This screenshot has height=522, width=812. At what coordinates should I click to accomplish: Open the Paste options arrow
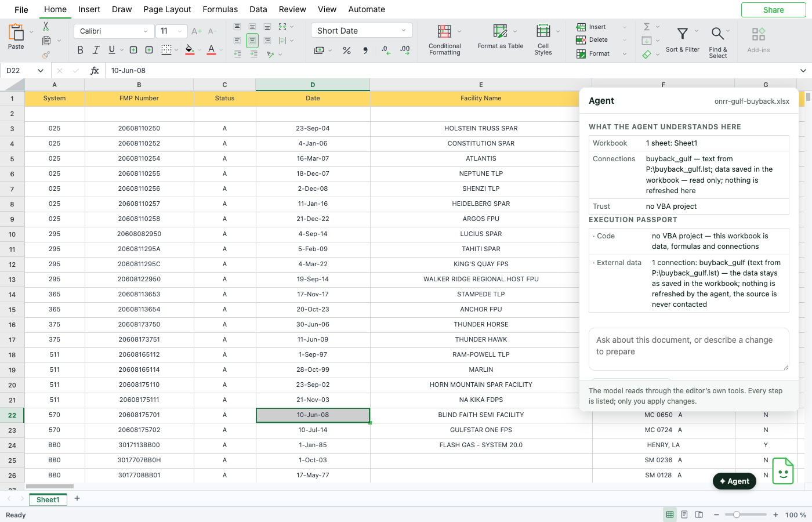point(31,32)
